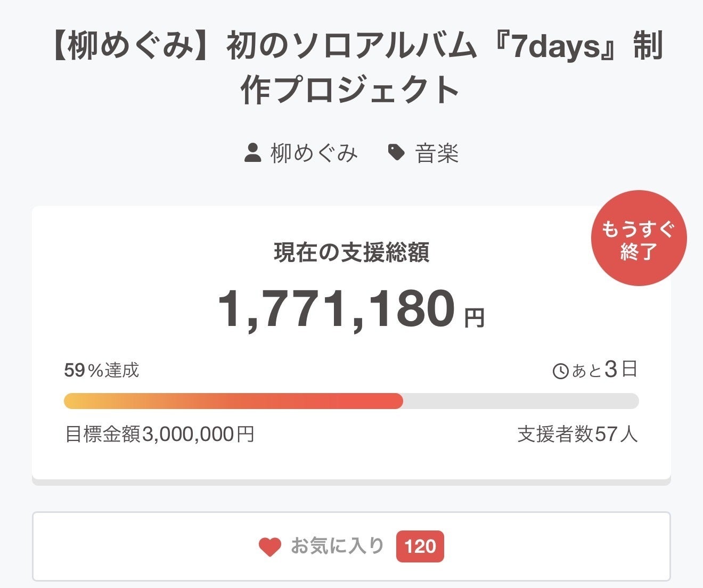Click the 作プロジェクト second title line
This screenshot has height=588, width=703.
click(350, 91)
